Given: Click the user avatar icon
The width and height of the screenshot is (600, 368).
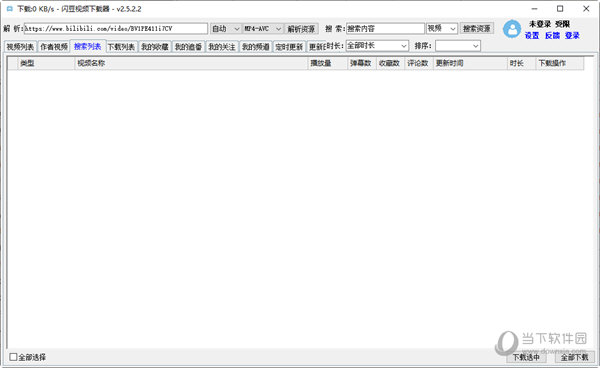Looking at the screenshot, I should 512,29.
